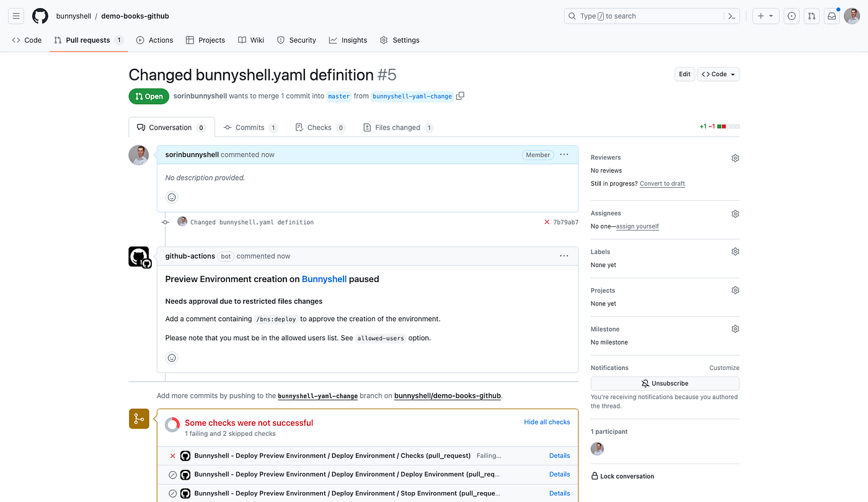
Task: Focus the Type / to search field
Action: (x=653, y=16)
